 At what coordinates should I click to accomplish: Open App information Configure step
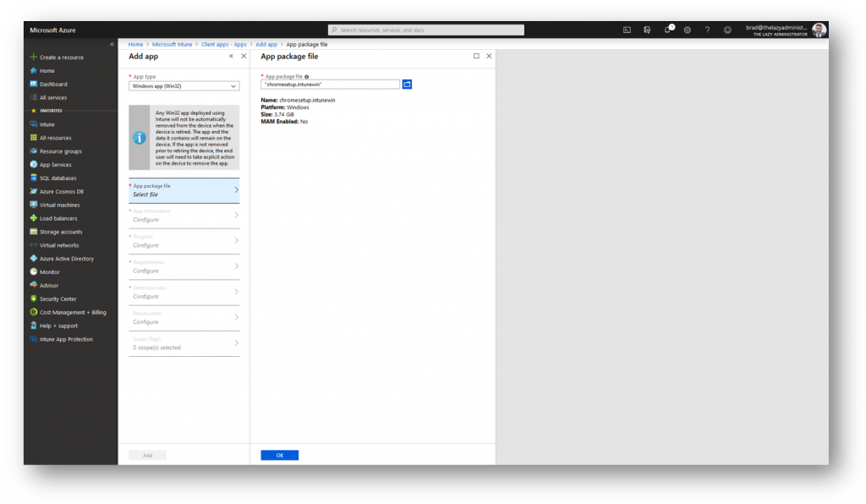point(184,216)
